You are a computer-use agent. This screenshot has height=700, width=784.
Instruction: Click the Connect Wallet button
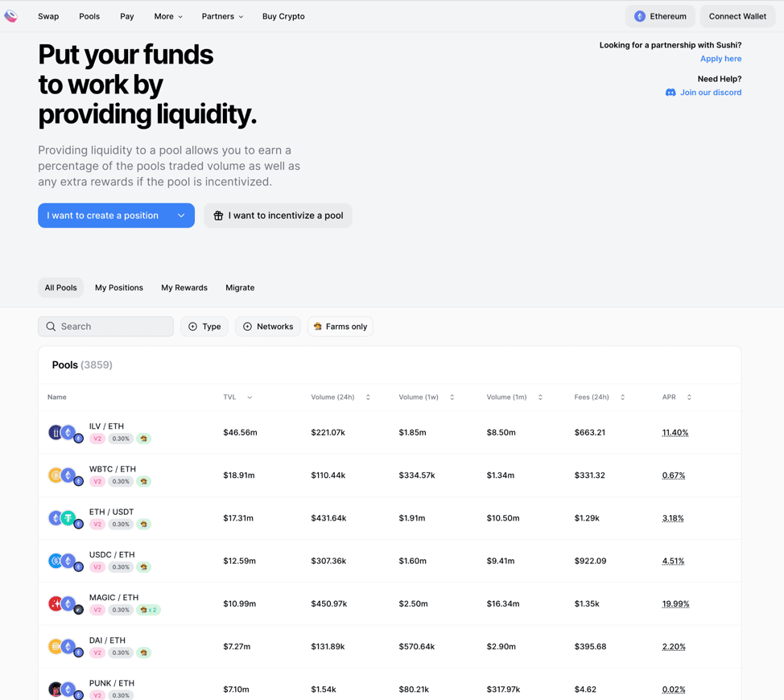737,16
